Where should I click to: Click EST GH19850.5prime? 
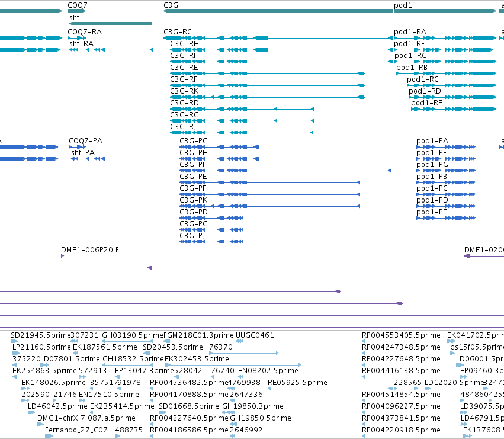tap(261, 418)
